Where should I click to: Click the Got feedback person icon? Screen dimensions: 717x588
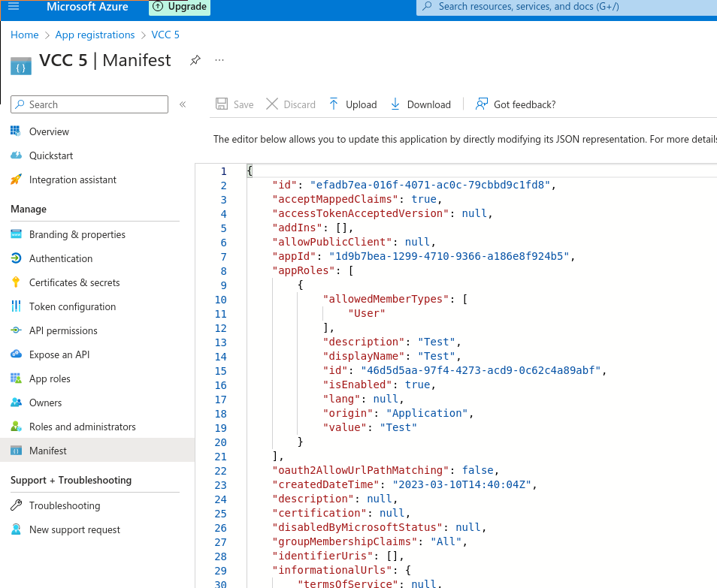[482, 104]
